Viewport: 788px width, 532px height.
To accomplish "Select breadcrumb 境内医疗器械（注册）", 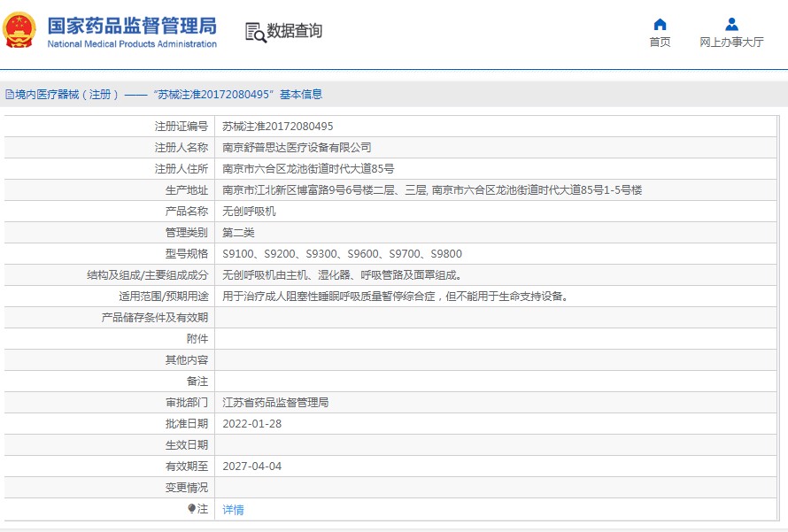I will point(66,95).
